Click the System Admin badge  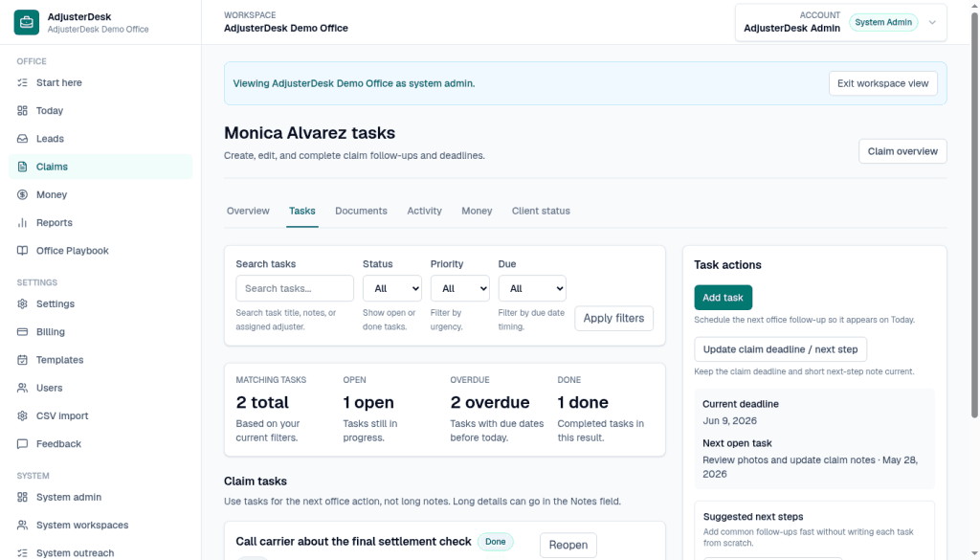click(883, 23)
